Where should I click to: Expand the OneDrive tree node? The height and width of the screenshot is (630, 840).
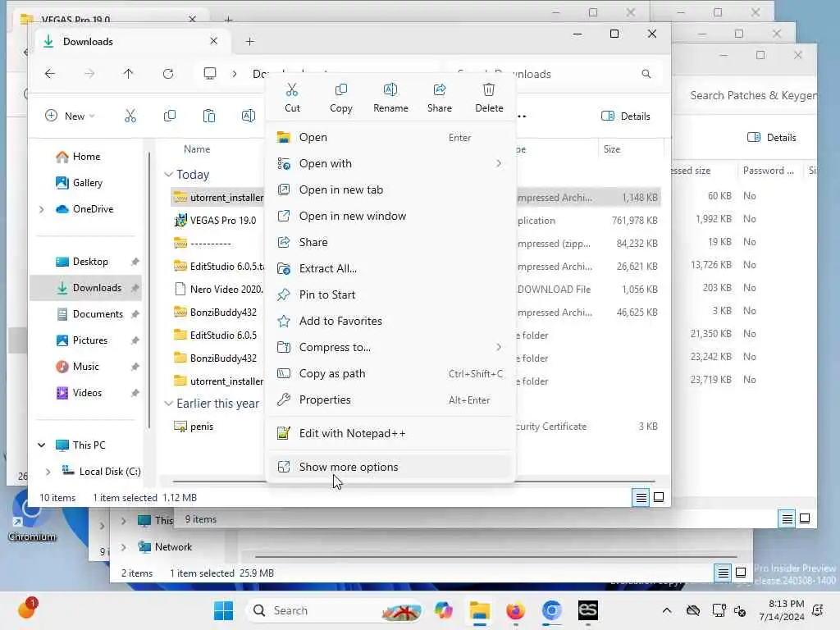click(41, 209)
